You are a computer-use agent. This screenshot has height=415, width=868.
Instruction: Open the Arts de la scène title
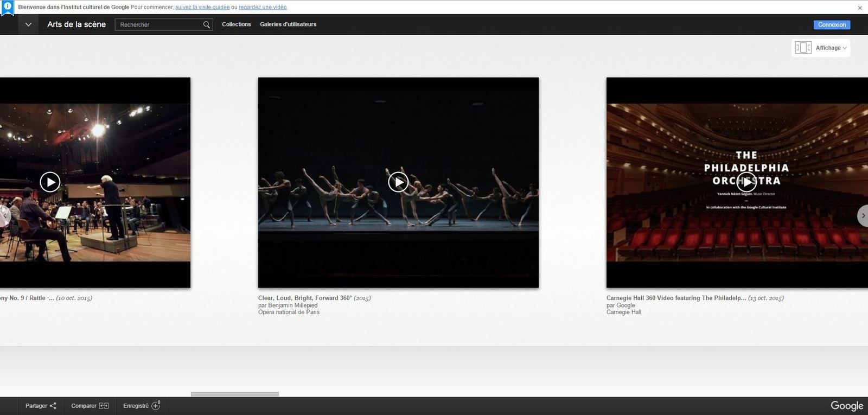point(76,24)
